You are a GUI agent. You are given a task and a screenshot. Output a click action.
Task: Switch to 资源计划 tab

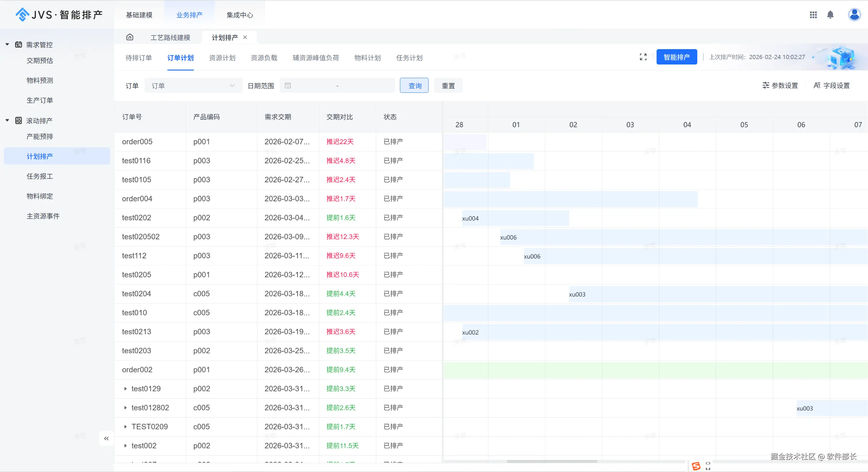pyautogui.click(x=222, y=58)
